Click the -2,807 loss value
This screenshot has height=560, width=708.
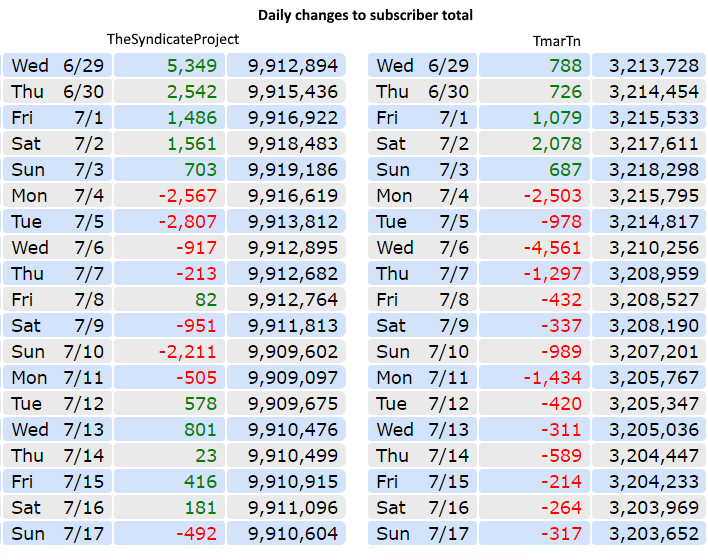[x=187, y=222]
